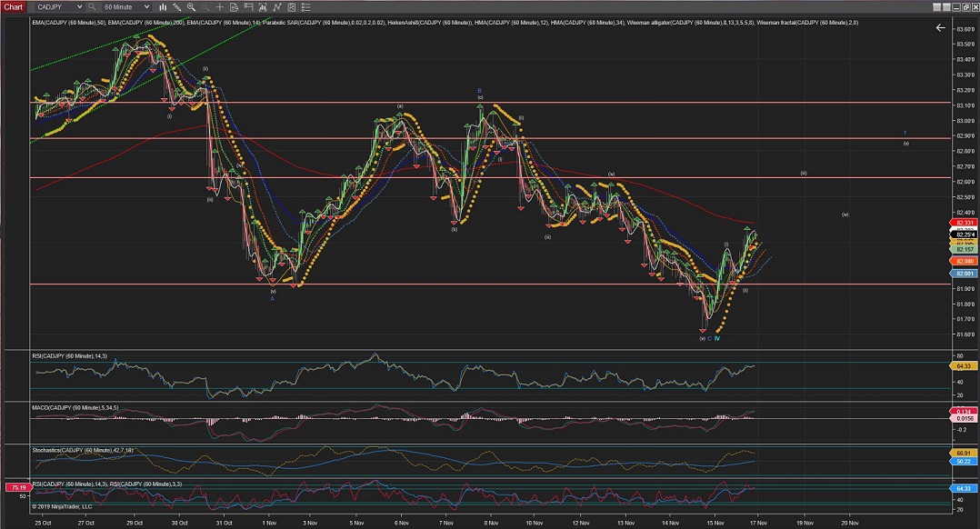Select the crosshair cursor icon
The image size is (980, 529).
(220, 6)
